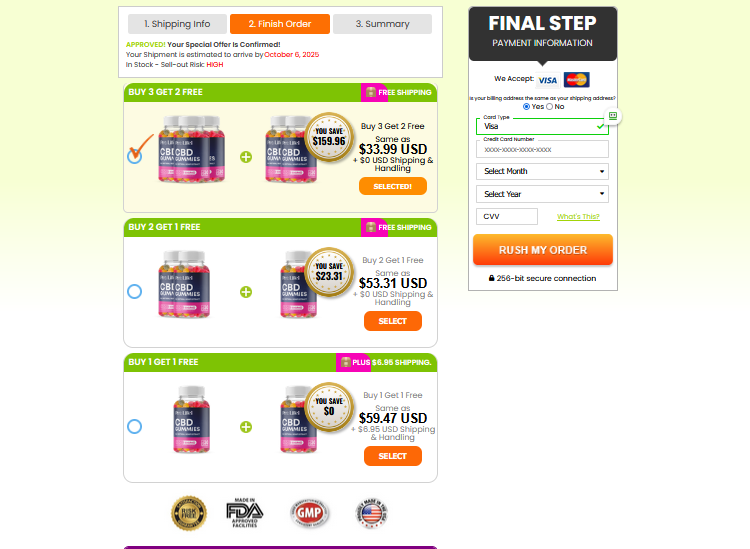Click the Visa card logo
Image resolution: width=750 pixels, height=549 pixels.
coord(547,80)
